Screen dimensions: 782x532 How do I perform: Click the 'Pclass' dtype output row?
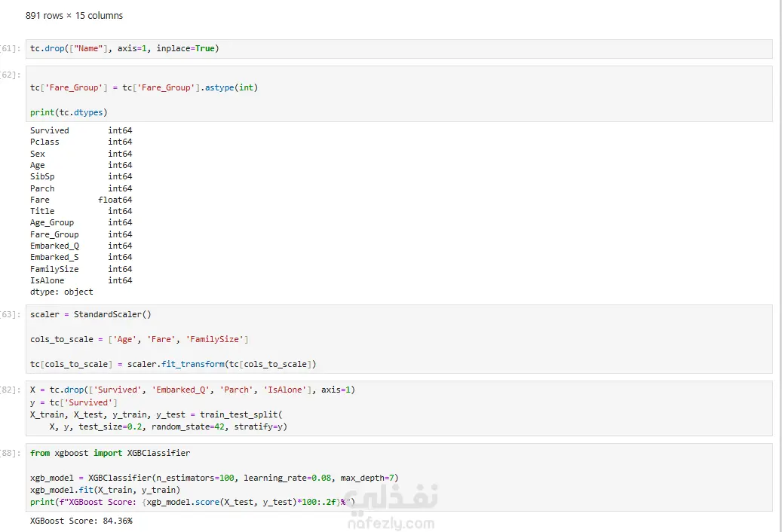coord(81,142)
